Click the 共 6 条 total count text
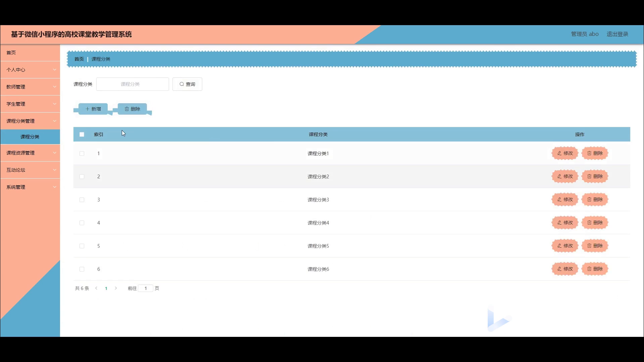 pos(82,288)
